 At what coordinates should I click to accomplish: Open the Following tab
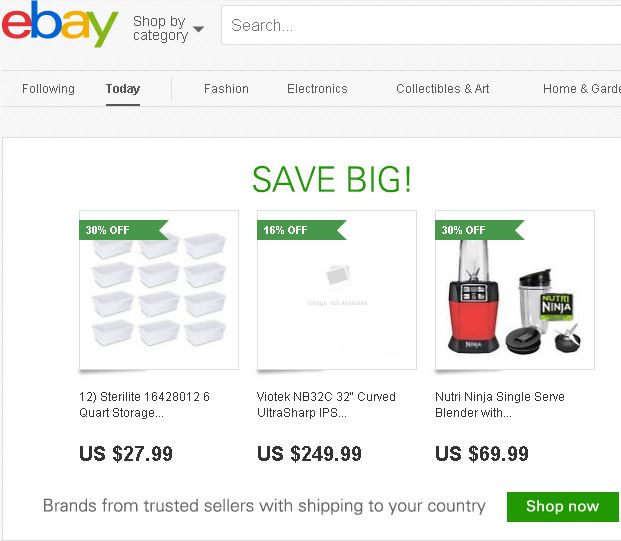pos(48,89)
